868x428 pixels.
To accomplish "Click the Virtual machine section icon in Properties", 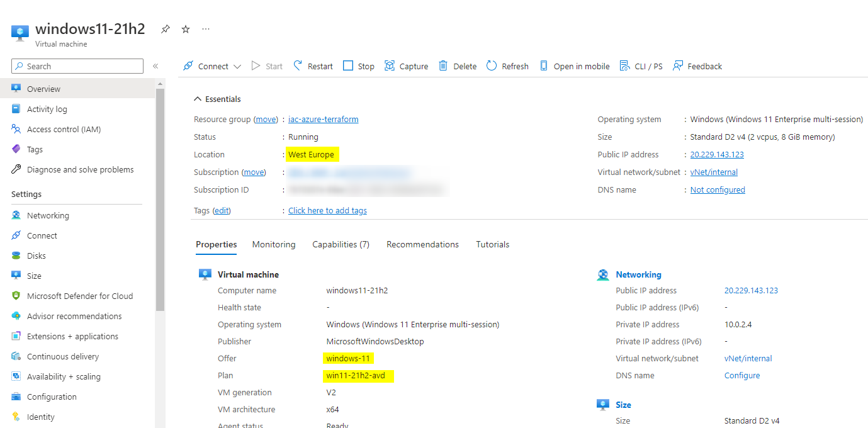I will 205,274.
